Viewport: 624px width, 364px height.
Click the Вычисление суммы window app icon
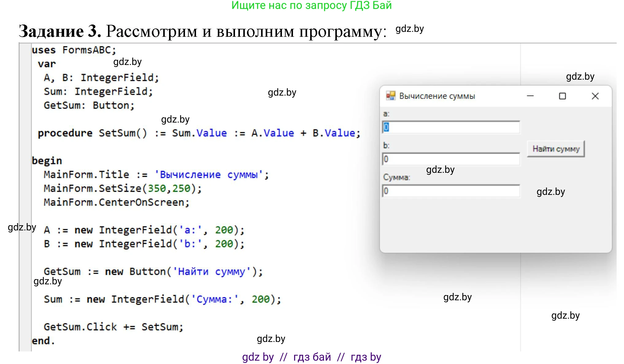[391, 96]
